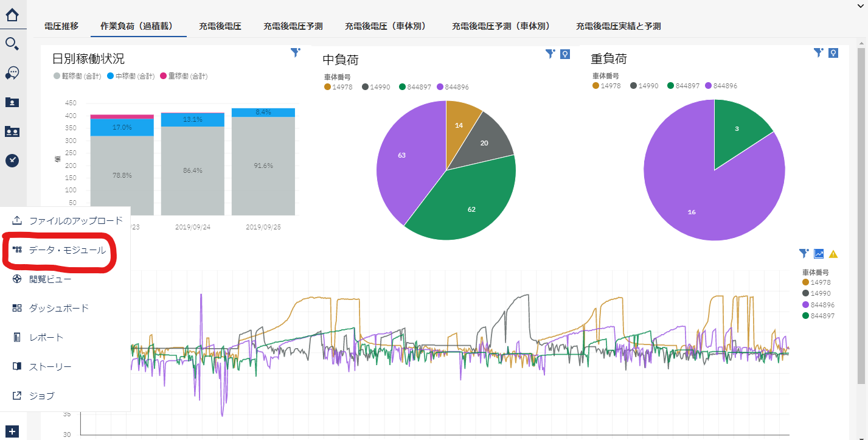This screenshot has height=440, width=868.
Task: Click forecast chart icon on line chart
Action: pos(819,254)
